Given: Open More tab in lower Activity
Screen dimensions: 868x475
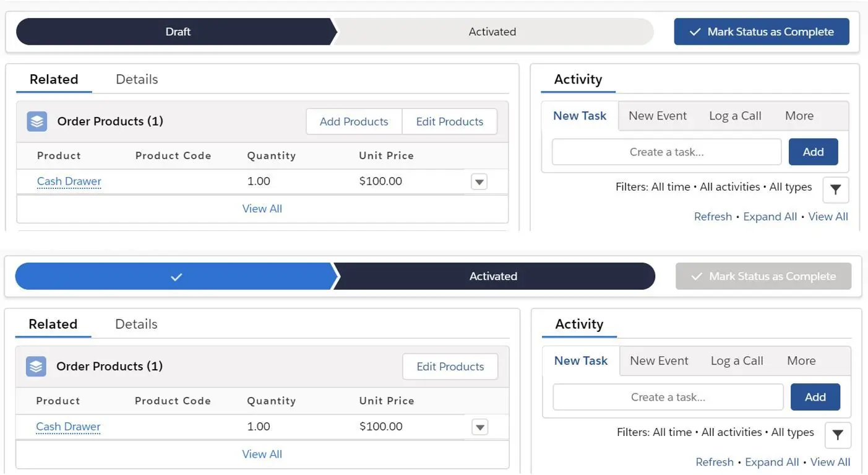Looking at the screenshot, I should [x=801, y=360].
